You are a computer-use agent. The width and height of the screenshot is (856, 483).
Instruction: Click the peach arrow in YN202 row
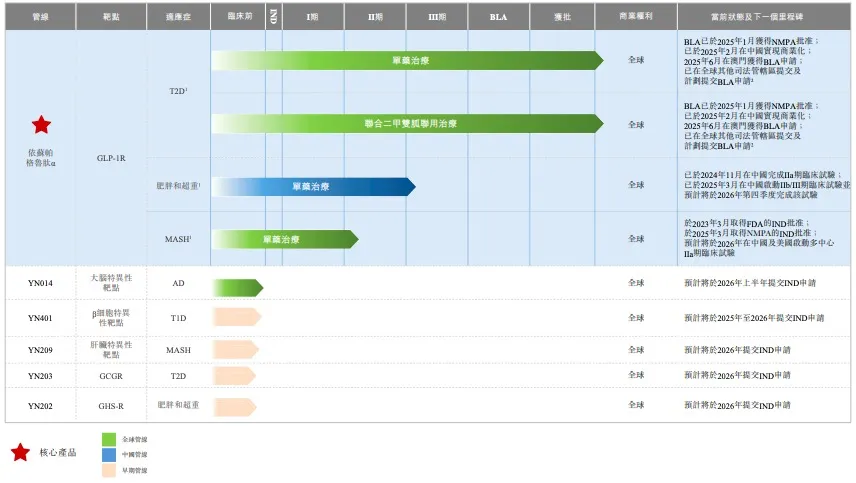coord(236,405)
